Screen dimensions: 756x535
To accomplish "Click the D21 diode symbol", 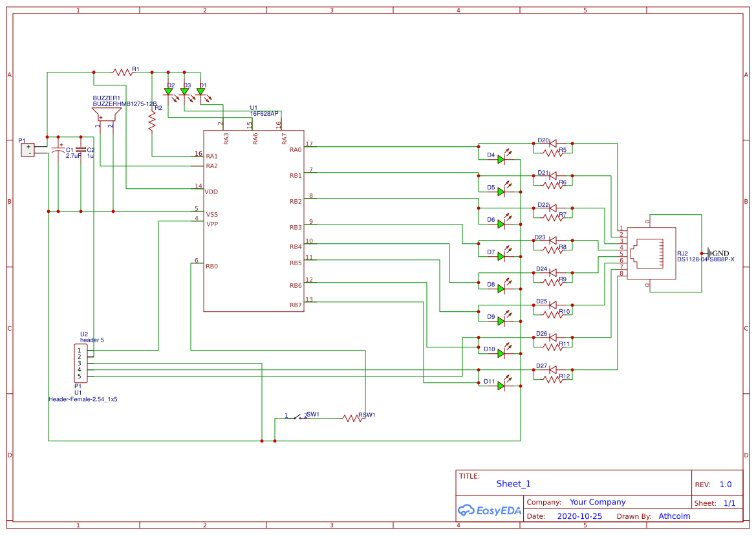I will pos(552,175).
